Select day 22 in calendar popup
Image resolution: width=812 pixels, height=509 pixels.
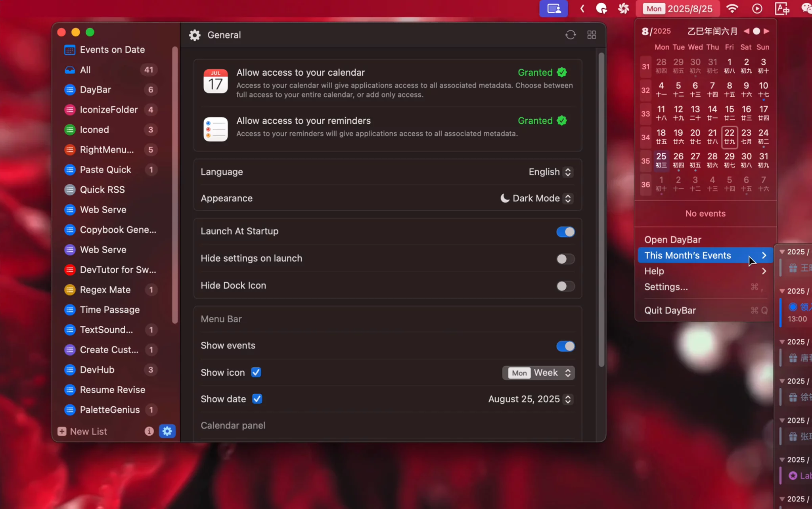pyautogui.click(x=730, y=137)
